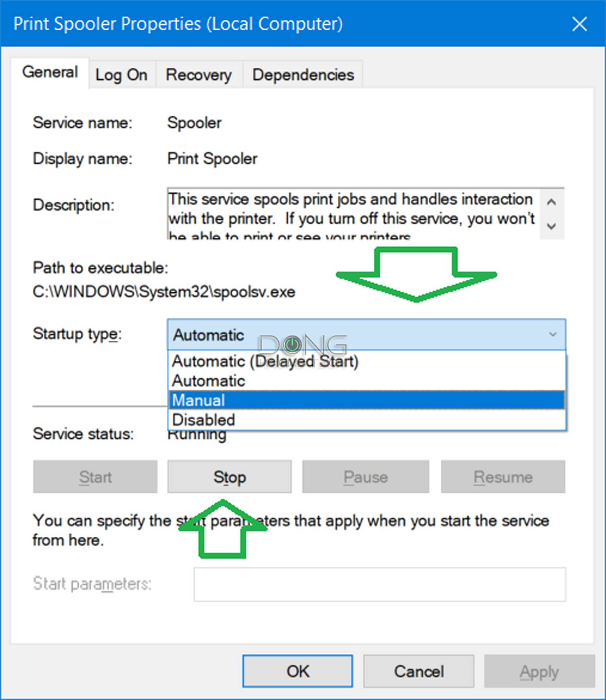606x700 pixels.
Task: Switch to the Recovery tab
Action: click(x=198, y=75)
